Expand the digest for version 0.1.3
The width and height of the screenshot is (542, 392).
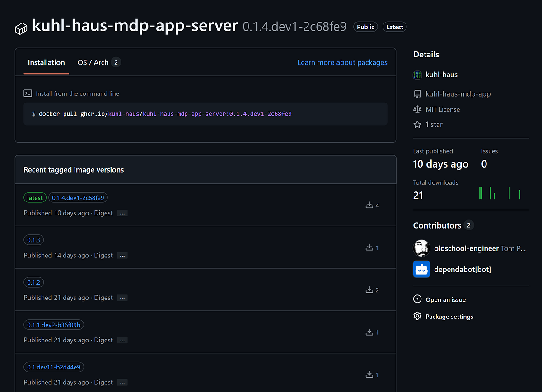point(122,256)
